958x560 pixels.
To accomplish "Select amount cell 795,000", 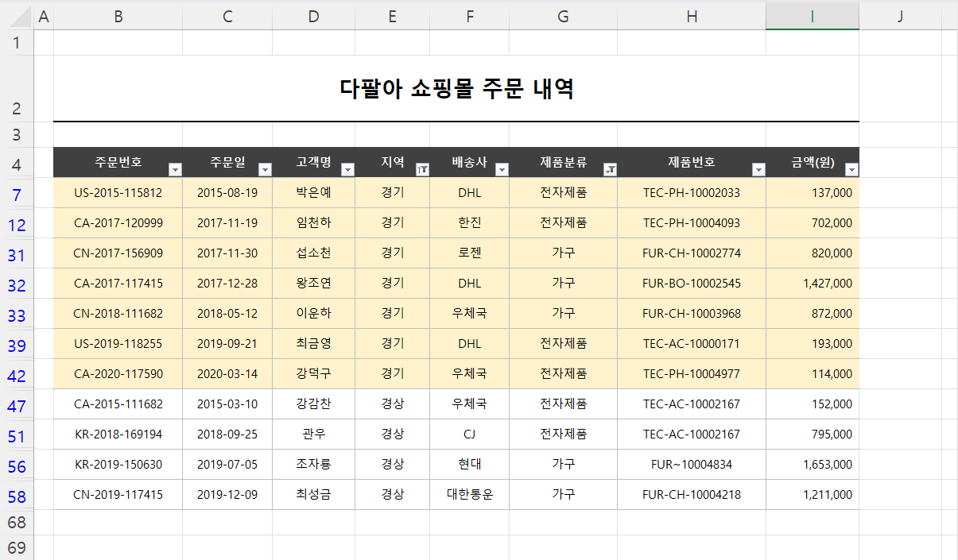I will coord(813,434).
